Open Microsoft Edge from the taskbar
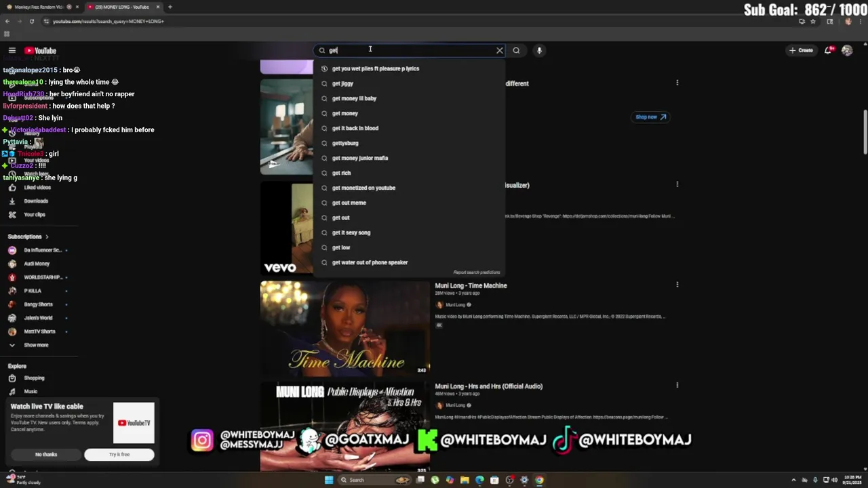 [x=479, y=480]
